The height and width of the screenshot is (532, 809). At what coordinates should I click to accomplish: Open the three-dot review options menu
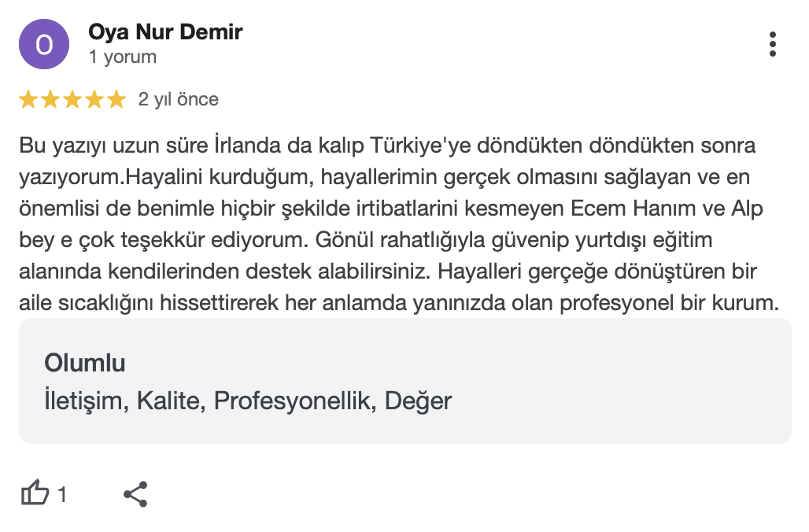tap(773, 44)
